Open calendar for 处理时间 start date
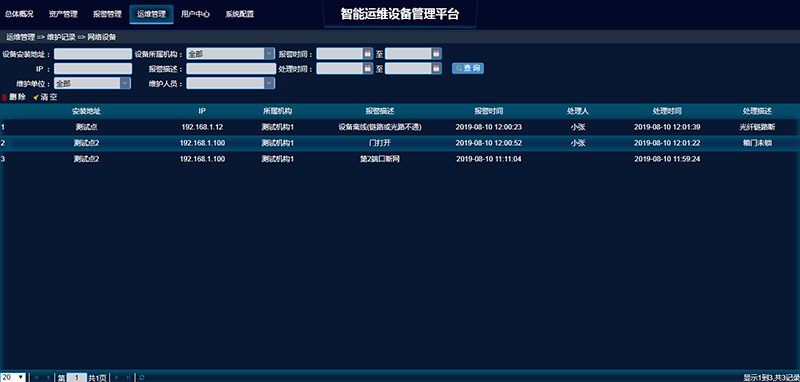The width and height of the screenshot is (800, 382). (x=367, y=68)
